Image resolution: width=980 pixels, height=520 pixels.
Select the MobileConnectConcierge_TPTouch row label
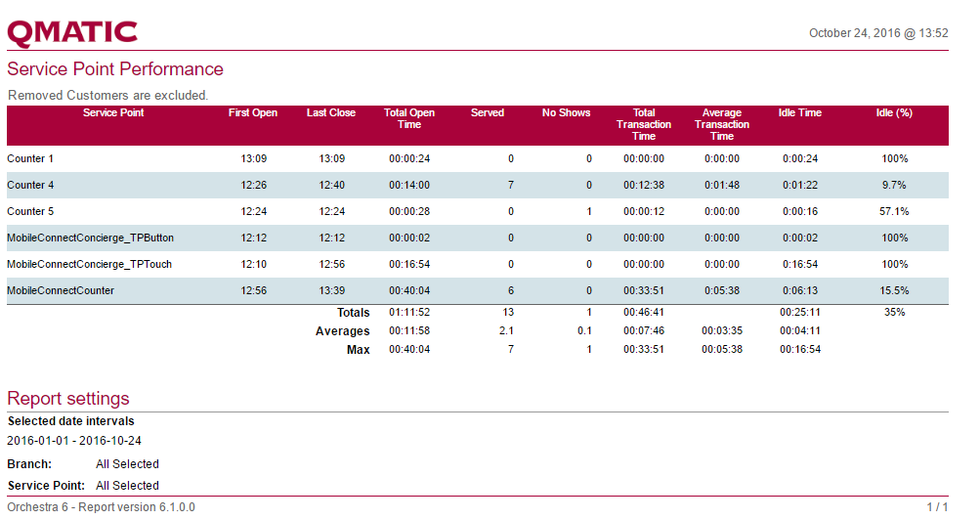89,264
